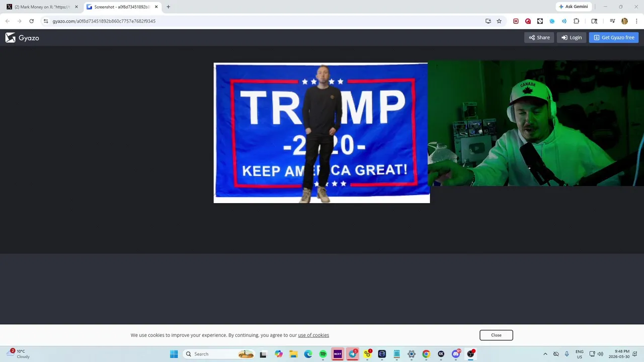Click Get Gyazo free button

tap(614, 37)
